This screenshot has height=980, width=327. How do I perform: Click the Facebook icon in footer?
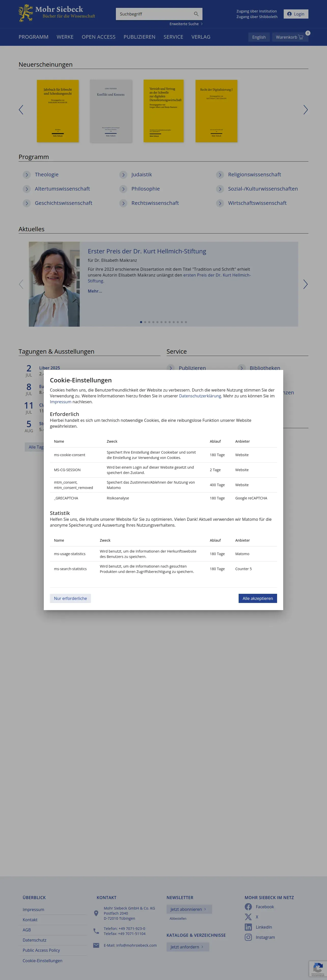[x=248, y=906]
